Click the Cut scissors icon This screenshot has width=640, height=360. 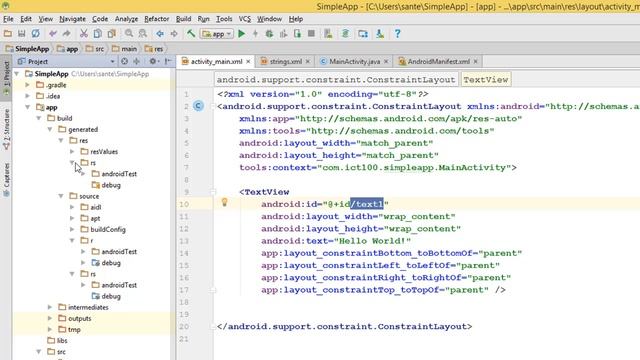[84, 34]
